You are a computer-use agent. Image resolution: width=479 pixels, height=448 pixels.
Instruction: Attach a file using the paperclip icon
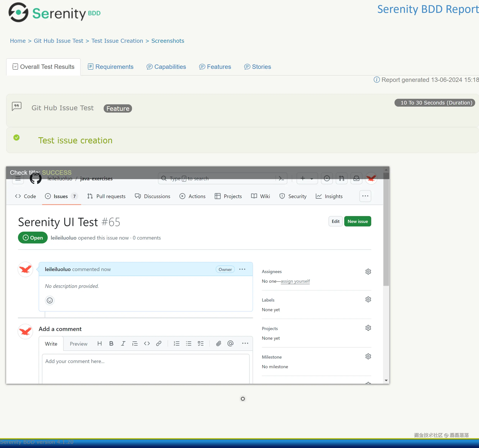pyautogui.click(x=219, y=343)
